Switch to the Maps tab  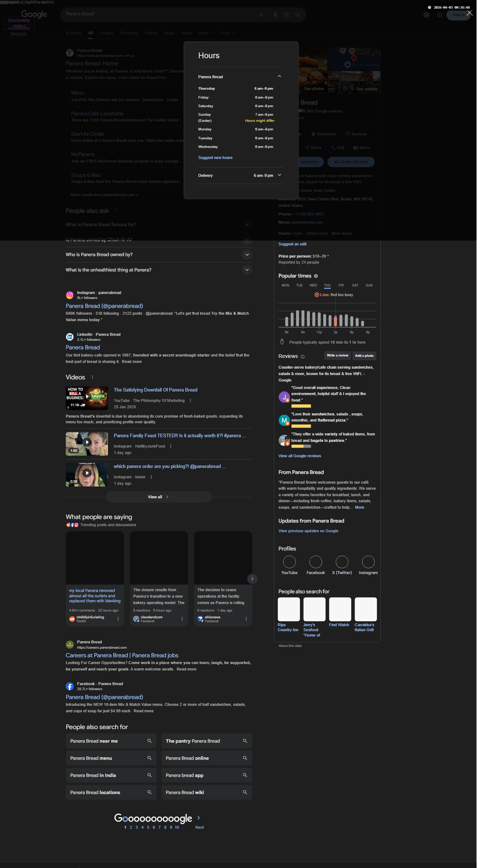[169, 33]
